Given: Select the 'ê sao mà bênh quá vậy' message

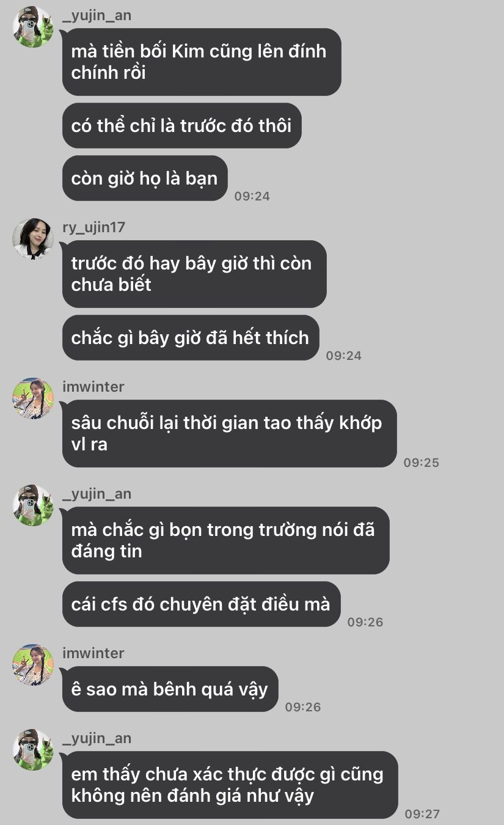Looking at the screenshot, I should [x=170, y=689].
